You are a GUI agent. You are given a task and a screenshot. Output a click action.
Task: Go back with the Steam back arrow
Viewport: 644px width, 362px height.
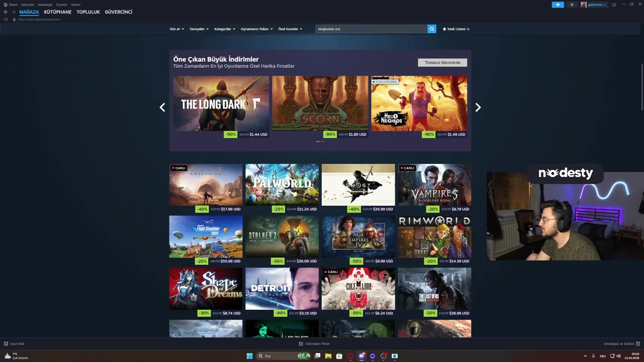tap(6, 12)
